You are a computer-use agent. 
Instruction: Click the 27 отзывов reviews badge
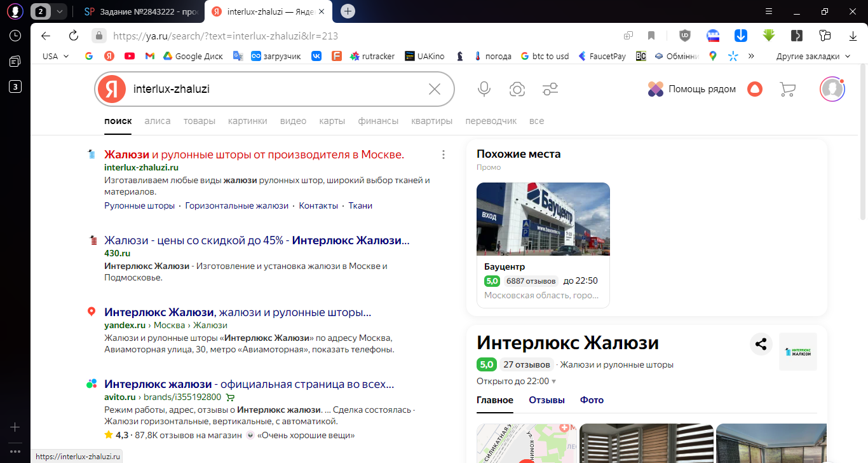pos(527,365)
